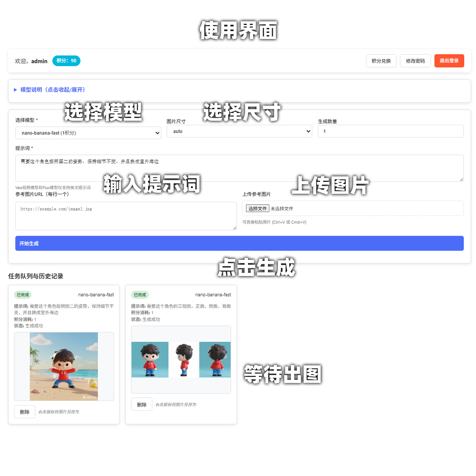Click the 积分: 98 badge

coord(66,61)
